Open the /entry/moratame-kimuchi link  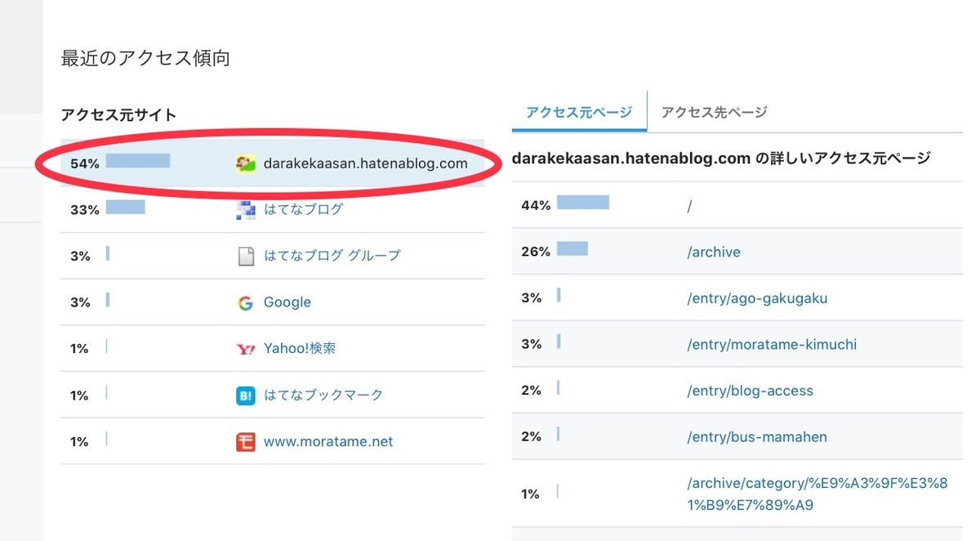coord(772,344)
